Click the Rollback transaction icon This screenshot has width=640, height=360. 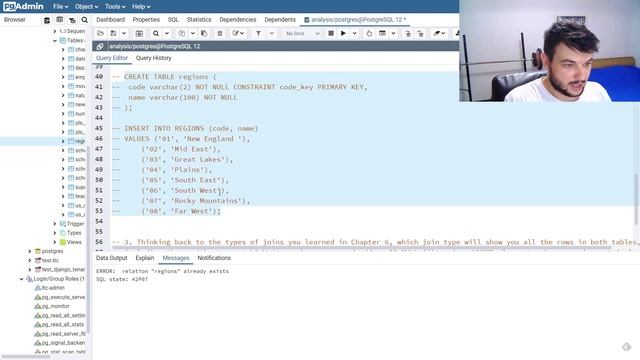(420, 33)
